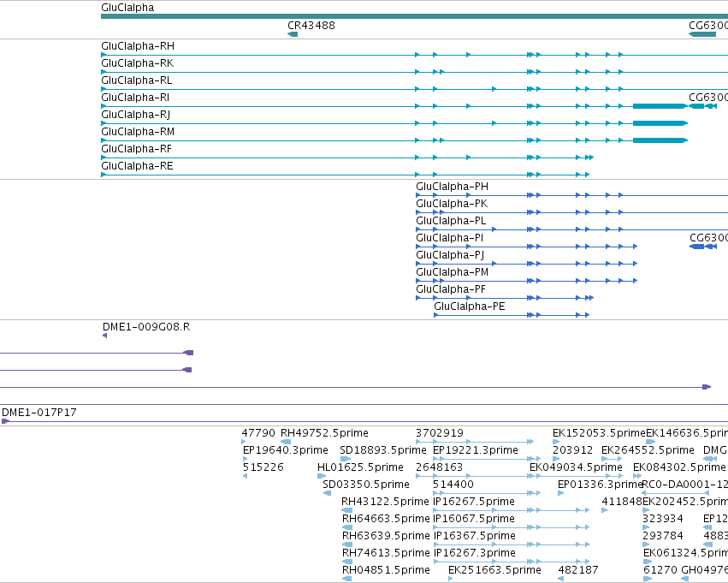Click the 482187 EST label
This screenshot has width=728, height=583.
(x=578, y=571)
